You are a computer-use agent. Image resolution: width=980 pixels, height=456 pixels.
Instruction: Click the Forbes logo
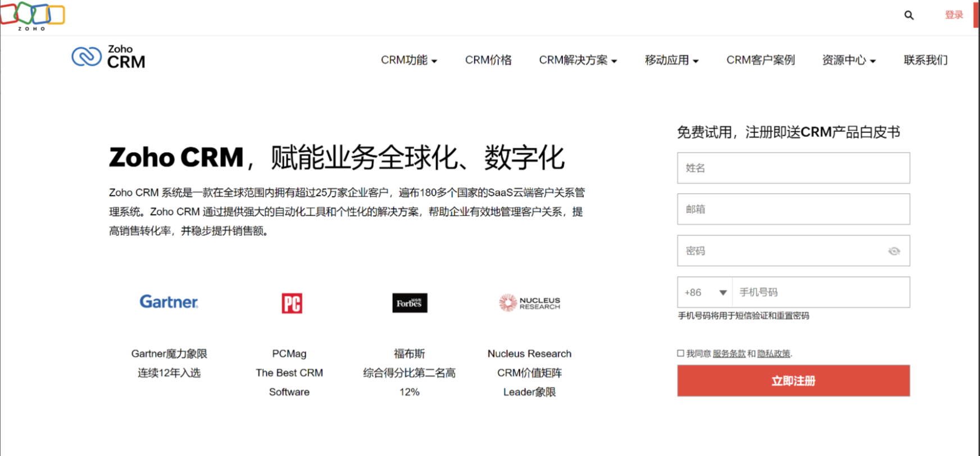click(x=409, y=303)
